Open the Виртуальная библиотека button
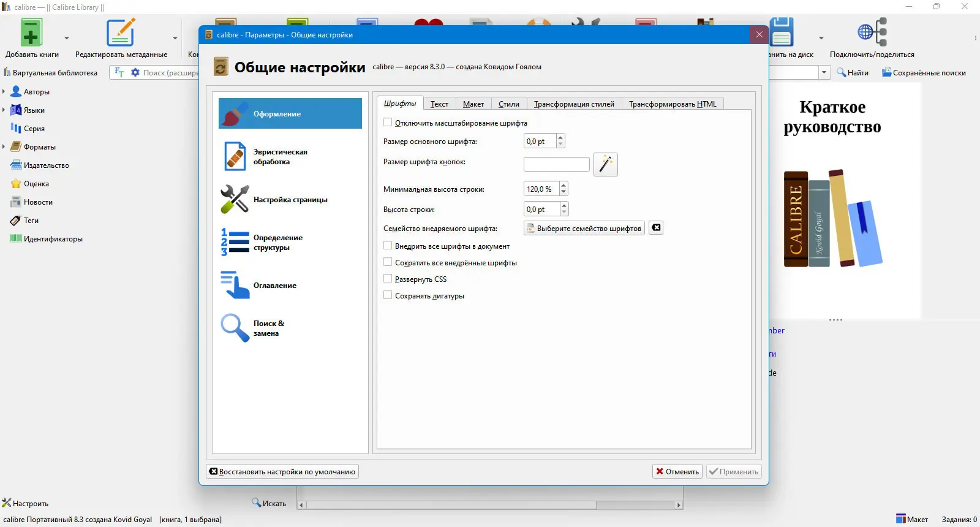This screenshot has height=527, width=980. coord(51,72)
